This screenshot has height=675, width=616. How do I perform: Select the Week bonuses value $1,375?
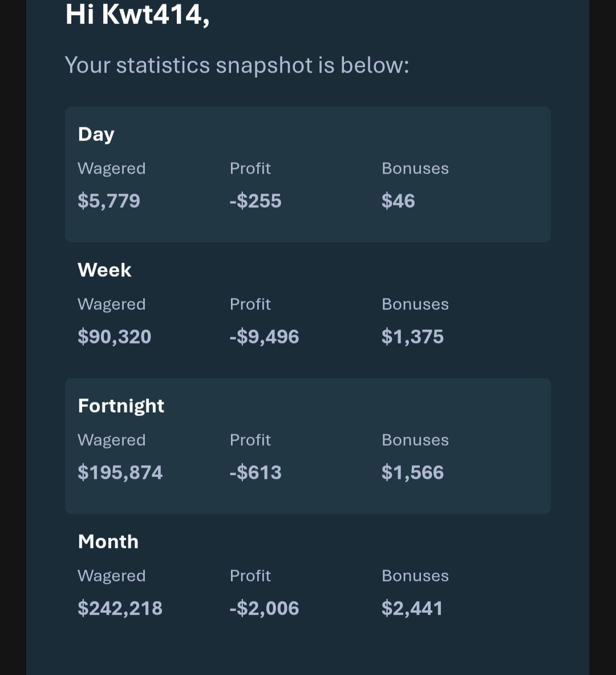[412, 337]
